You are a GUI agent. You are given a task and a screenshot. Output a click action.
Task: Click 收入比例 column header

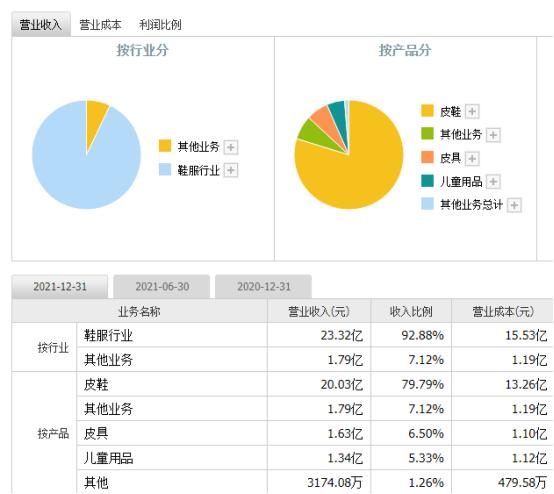click(411, 311)
